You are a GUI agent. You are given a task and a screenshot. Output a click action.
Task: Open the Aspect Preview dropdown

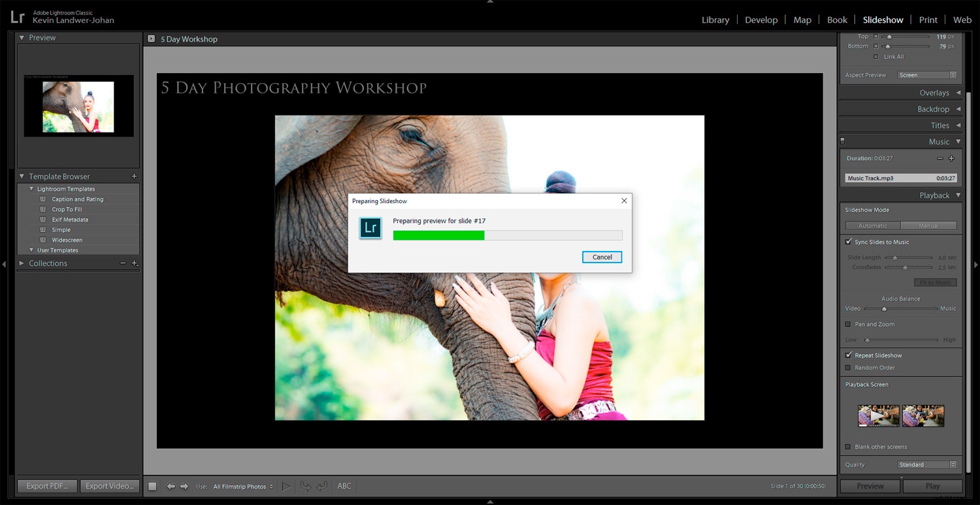(x=926, y=74)
